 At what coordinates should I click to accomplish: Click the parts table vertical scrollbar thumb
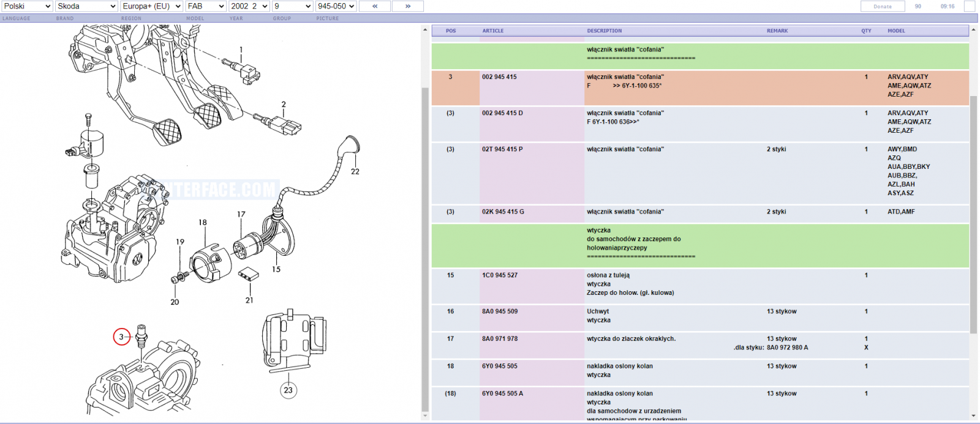coord(973,214)
